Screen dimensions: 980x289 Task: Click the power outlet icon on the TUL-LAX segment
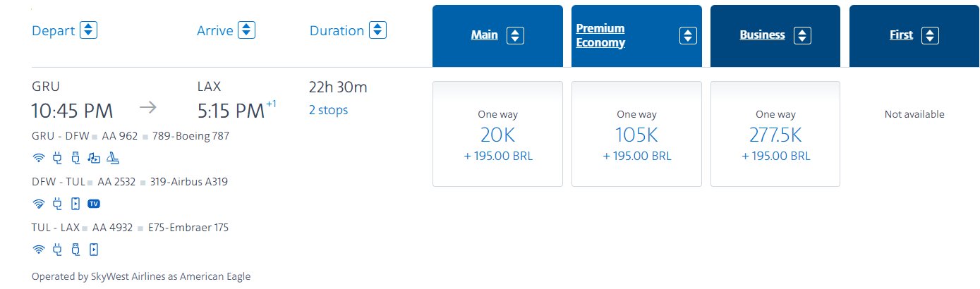58,250
